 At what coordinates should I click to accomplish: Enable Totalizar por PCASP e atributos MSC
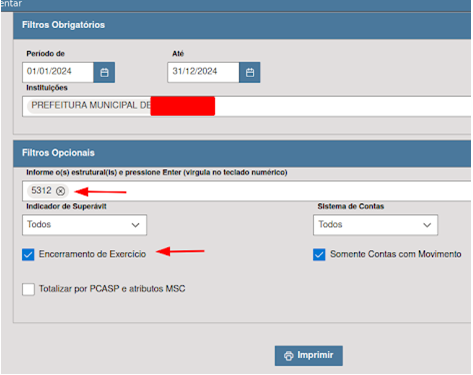[28, 289]
